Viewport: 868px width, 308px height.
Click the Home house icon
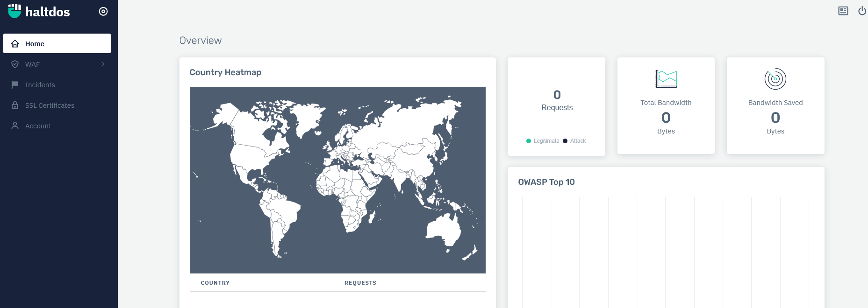(15, 44)
